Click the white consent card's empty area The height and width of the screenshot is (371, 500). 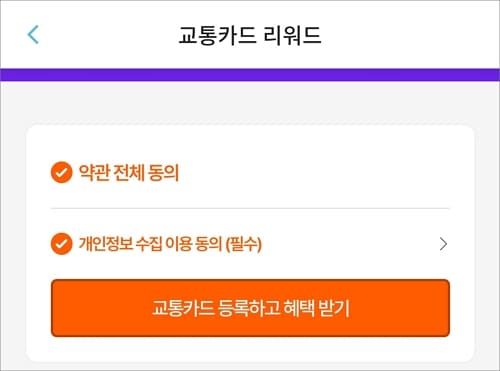pyautogui.click(x=317, y=172)
